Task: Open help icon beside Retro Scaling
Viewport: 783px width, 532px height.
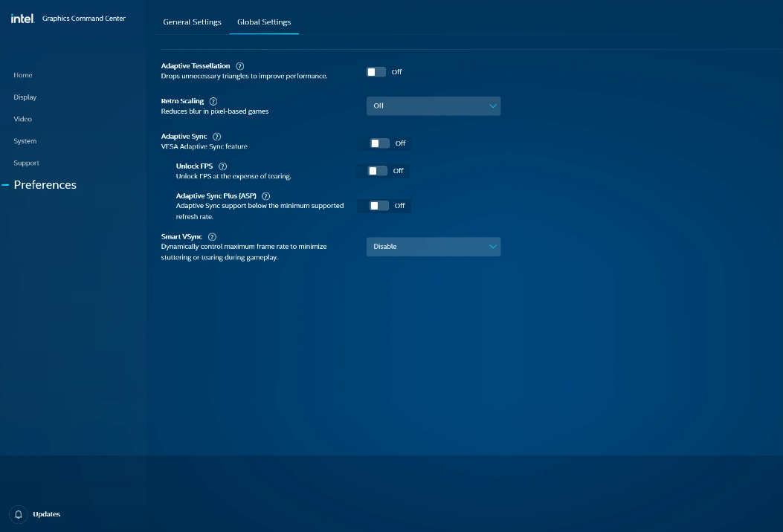Action: [213, 101]
